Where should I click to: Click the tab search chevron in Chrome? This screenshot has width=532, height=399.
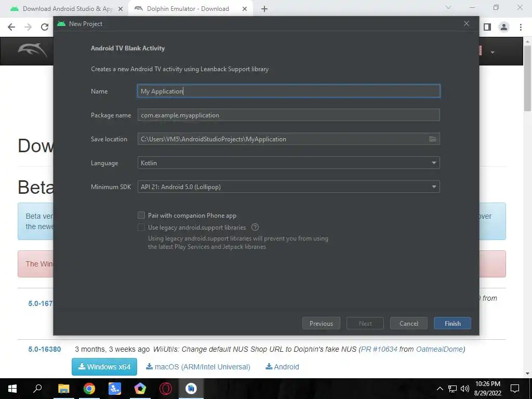(x=448, y=7)
